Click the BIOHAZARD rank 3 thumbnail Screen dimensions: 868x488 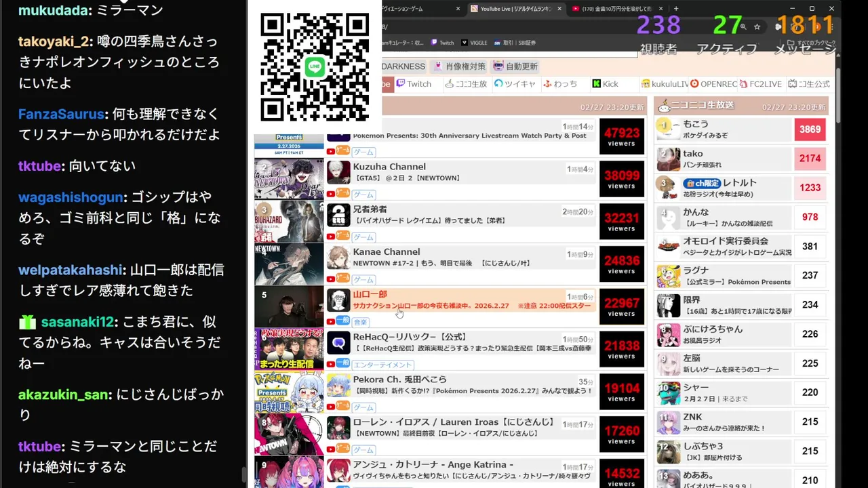click(x=289, y=222)
